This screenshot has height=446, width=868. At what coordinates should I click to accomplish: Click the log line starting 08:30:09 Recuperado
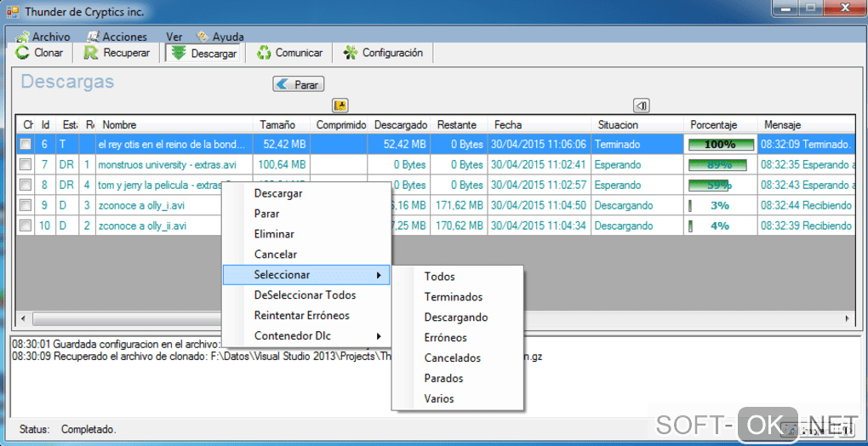277,357
